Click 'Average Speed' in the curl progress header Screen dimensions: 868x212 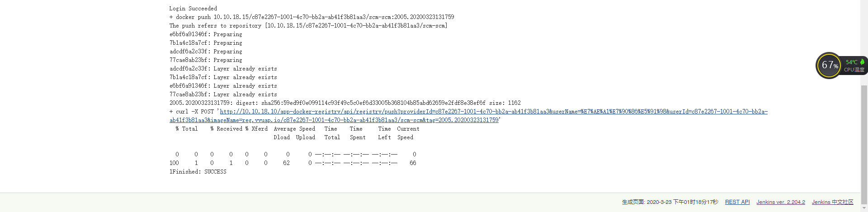click(x=294, y=129)
